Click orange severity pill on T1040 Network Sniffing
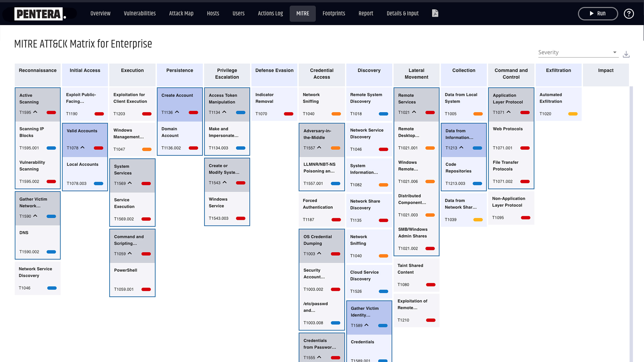Screen dimensions: 644x362 point(336,114)
